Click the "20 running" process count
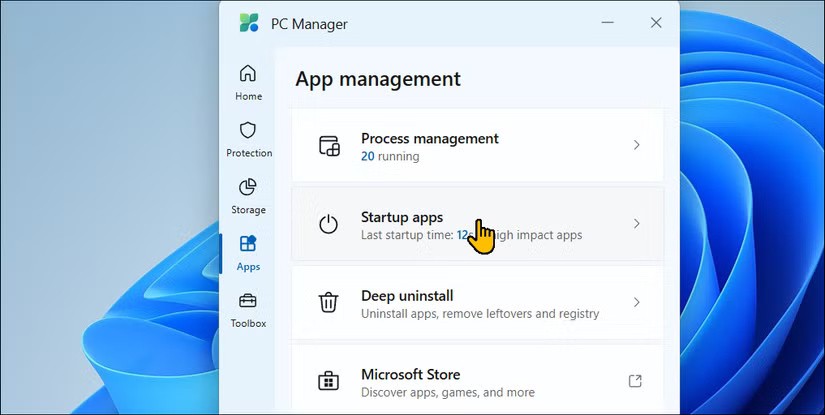The height and width of the screenshot is (415, 825). point(390,157)
